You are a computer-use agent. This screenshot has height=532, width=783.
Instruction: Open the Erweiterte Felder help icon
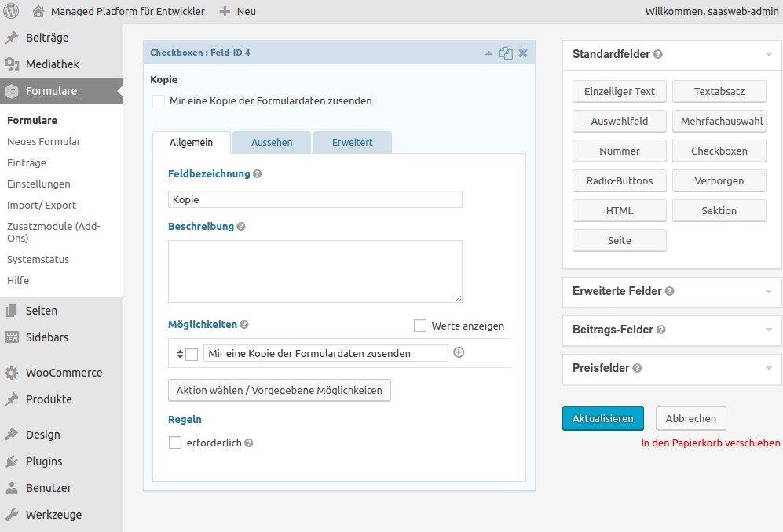(670, 291)
